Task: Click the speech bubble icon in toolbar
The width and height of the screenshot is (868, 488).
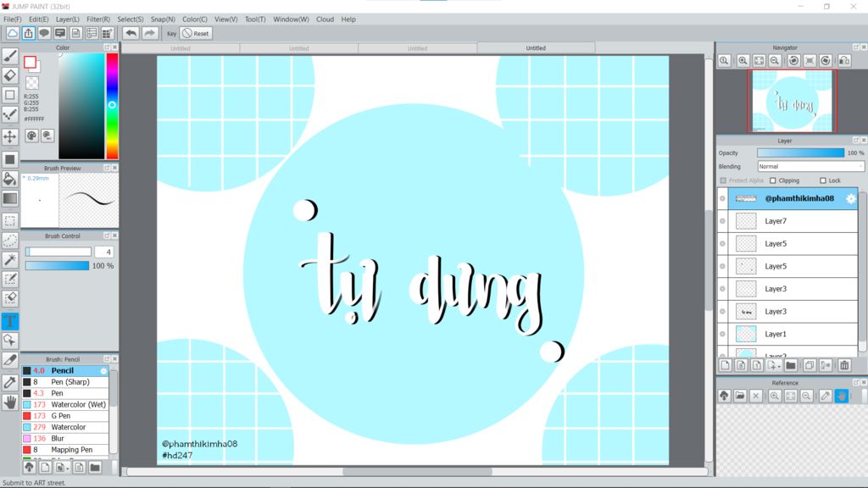Action: 44,33
